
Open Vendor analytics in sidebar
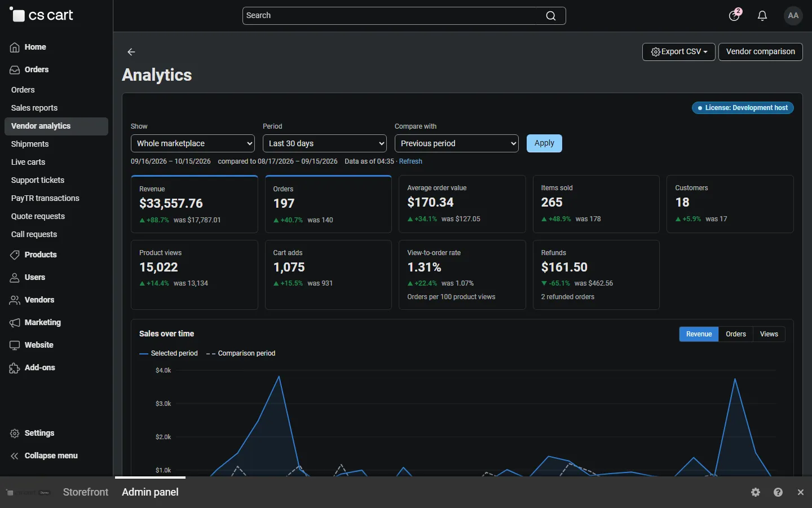click(x=56, y=126)
